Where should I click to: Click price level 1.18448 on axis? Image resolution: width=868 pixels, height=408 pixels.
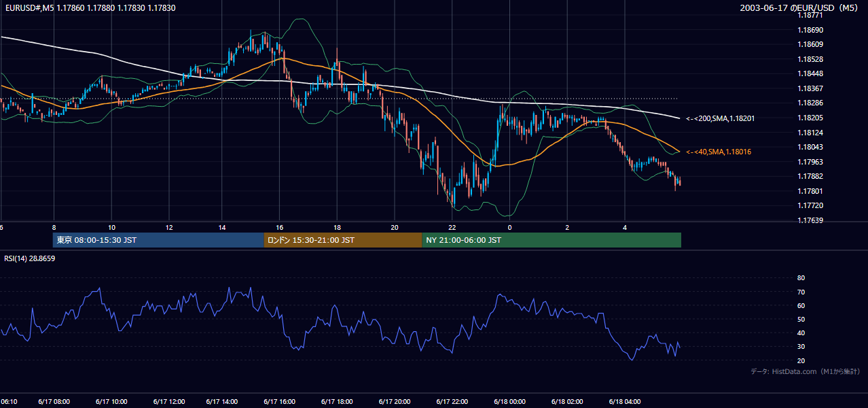point(811,73)
